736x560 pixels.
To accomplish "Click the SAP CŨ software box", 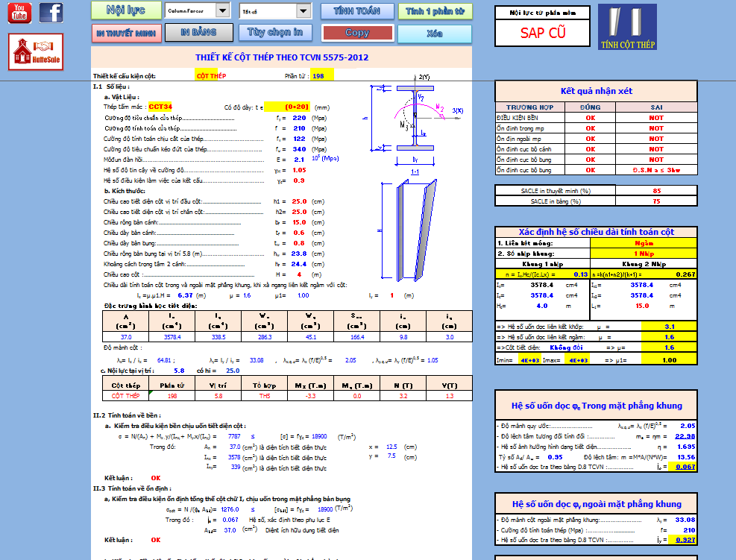I will tap(543, 33).
